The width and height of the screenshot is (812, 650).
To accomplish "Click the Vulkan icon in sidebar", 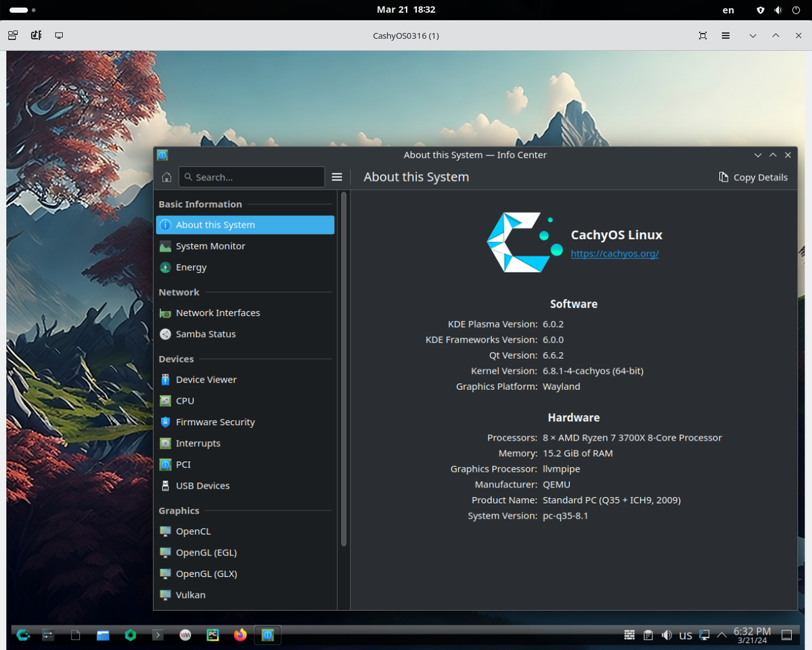I will click(165, 595).
